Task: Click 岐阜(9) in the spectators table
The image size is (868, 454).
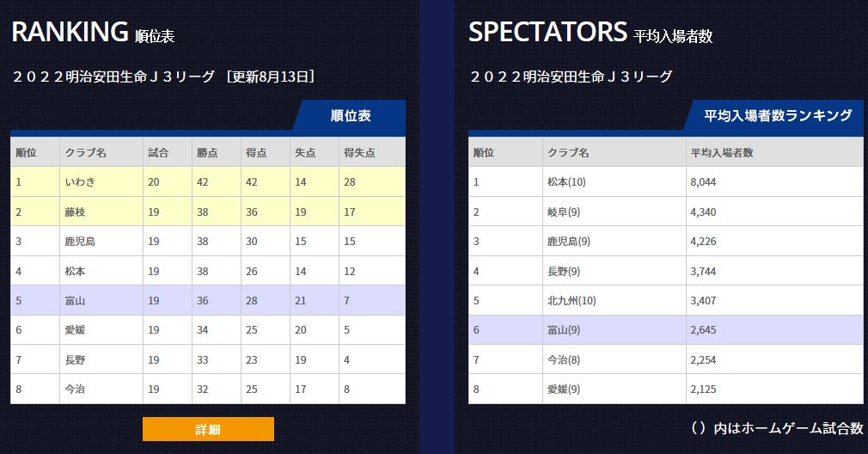Action: point(563,212)
